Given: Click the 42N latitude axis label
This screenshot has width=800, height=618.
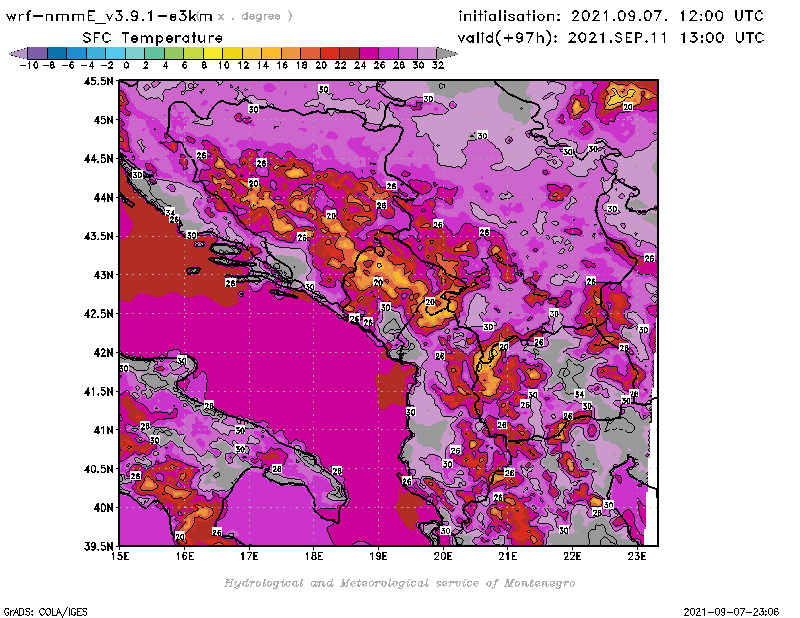Looking at the screenshot, I should coord(101,352).
